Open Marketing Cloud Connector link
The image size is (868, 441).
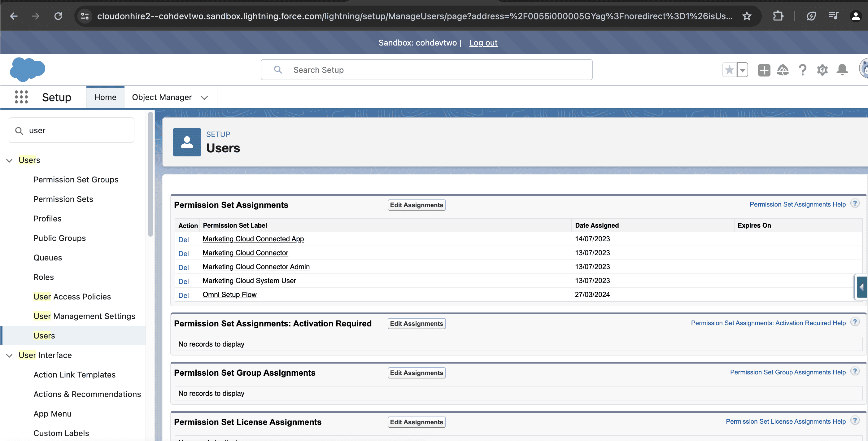(245, 253)
